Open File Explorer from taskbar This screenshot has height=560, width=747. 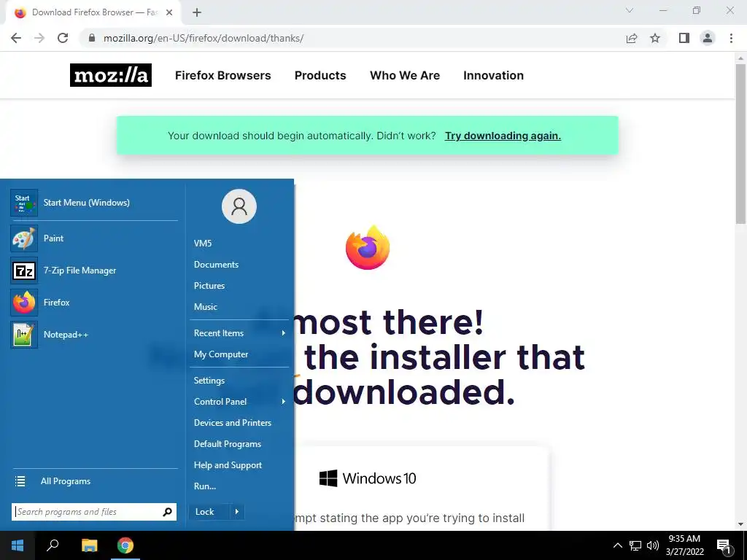coord(89,545)
